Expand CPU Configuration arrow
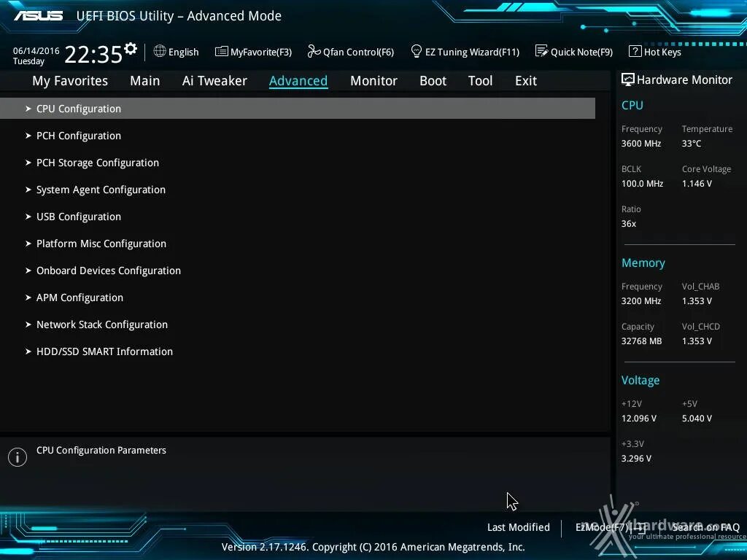Image resolution: width=747 pixels, height=560 pixels. coord(28,109)
